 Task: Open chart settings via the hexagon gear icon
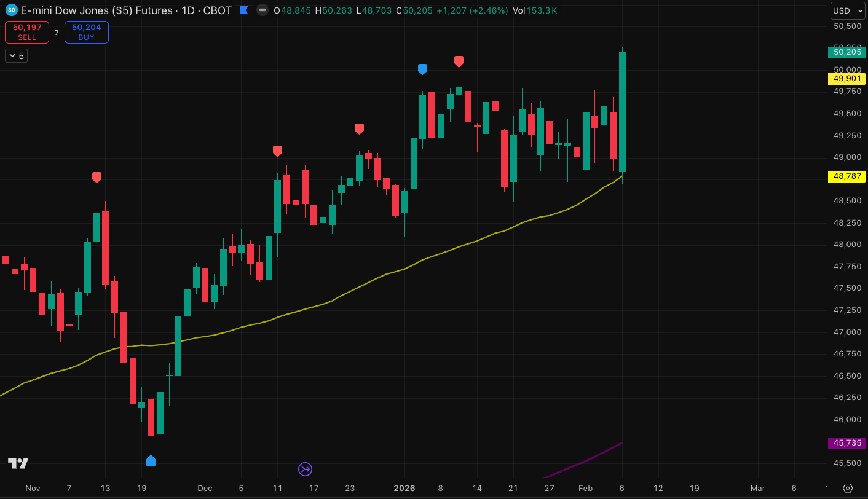tap(848, 488)
